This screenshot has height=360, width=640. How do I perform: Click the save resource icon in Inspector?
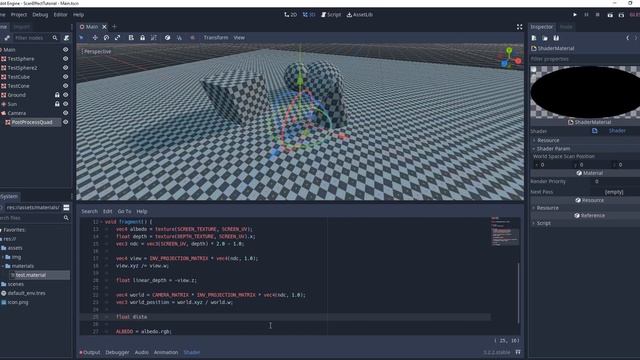(x=556, y=38)
